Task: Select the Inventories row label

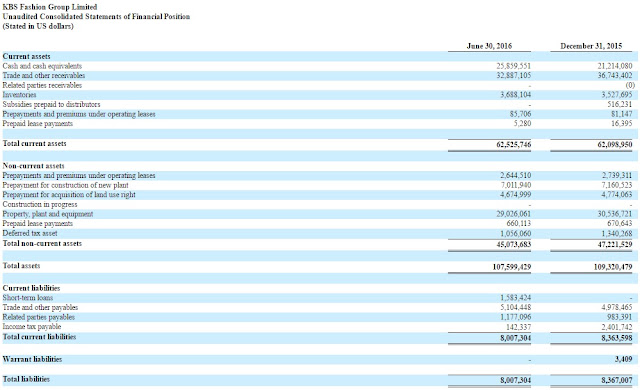Action: (19, 95)
